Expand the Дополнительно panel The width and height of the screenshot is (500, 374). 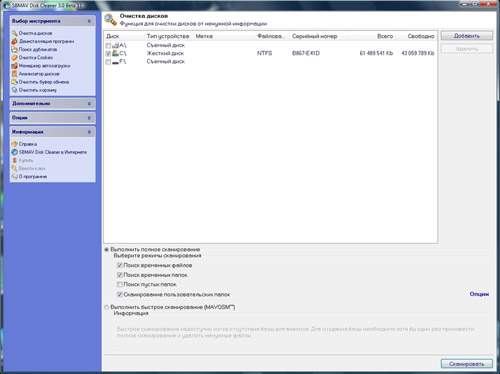(89, 104)
